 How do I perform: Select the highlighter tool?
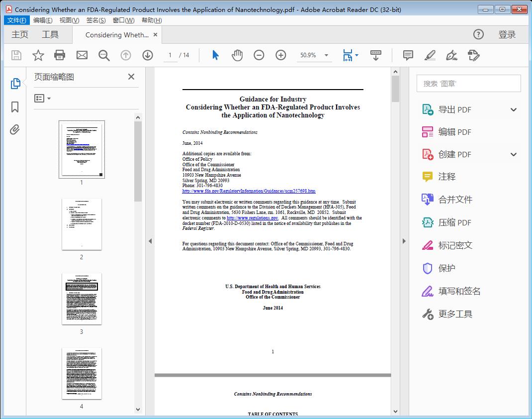pyautogui.click(x=430, y=55)
